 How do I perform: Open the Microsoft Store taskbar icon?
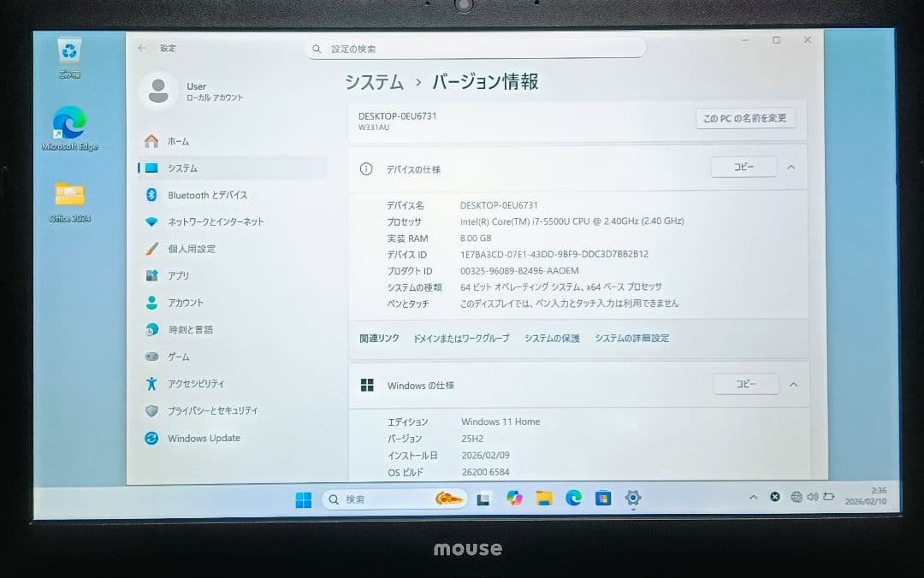tap(602, 498)
